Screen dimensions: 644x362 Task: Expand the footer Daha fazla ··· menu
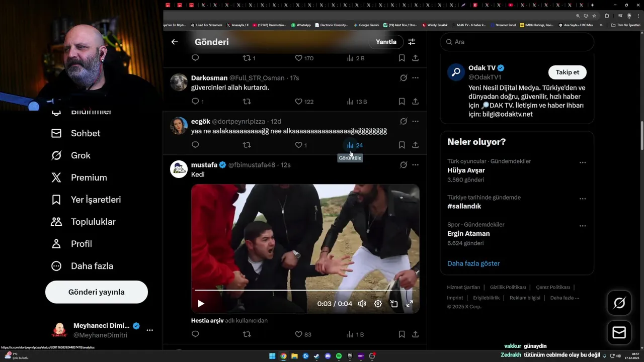point(565,298)
